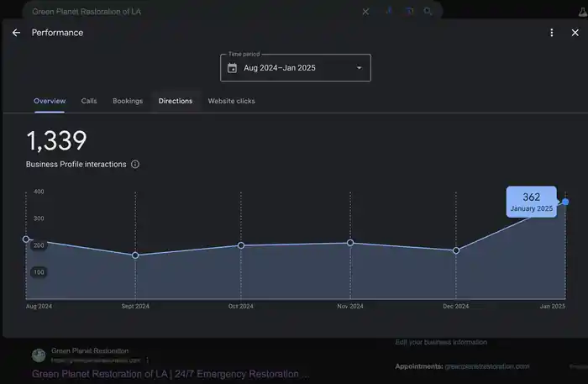Click the Performance panel title

pos(57,33)
